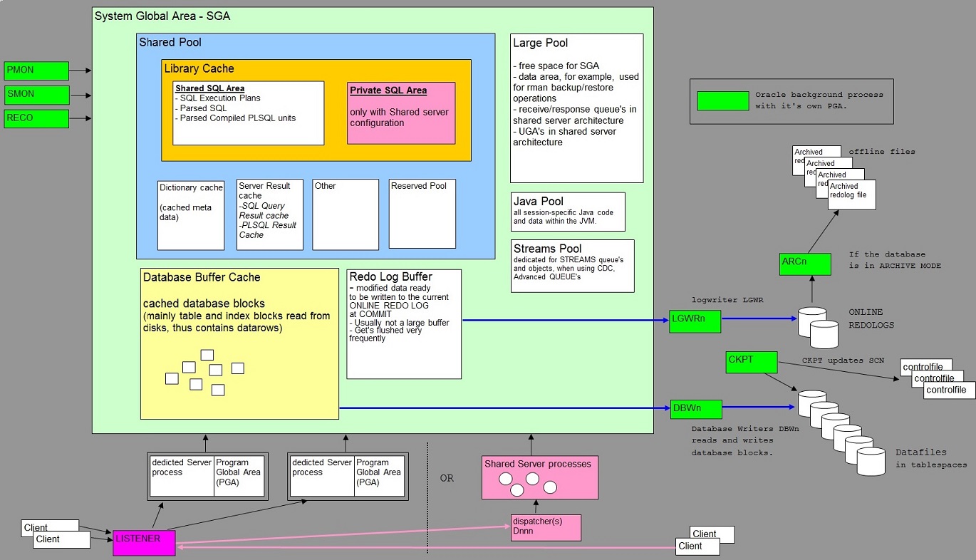Select the CKPT checkpoint process box

click(x=751, y=361)
